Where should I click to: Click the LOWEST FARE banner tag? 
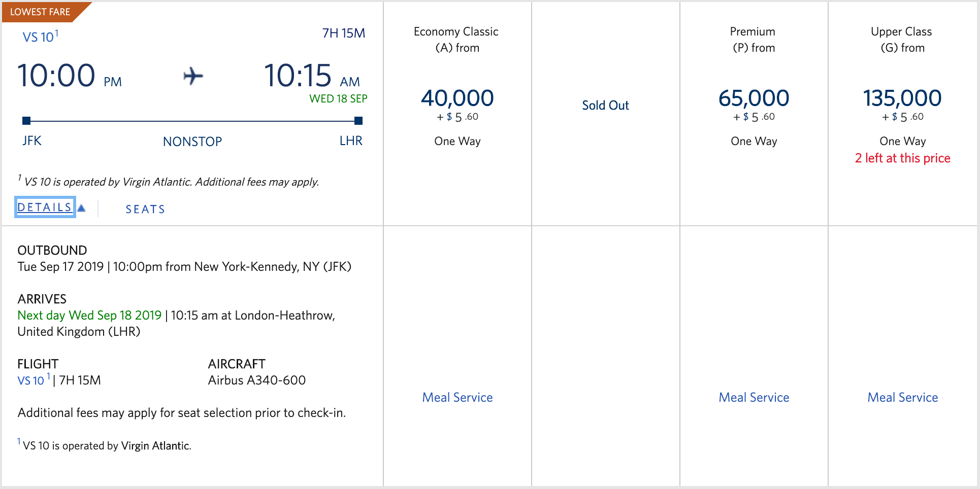41,12
